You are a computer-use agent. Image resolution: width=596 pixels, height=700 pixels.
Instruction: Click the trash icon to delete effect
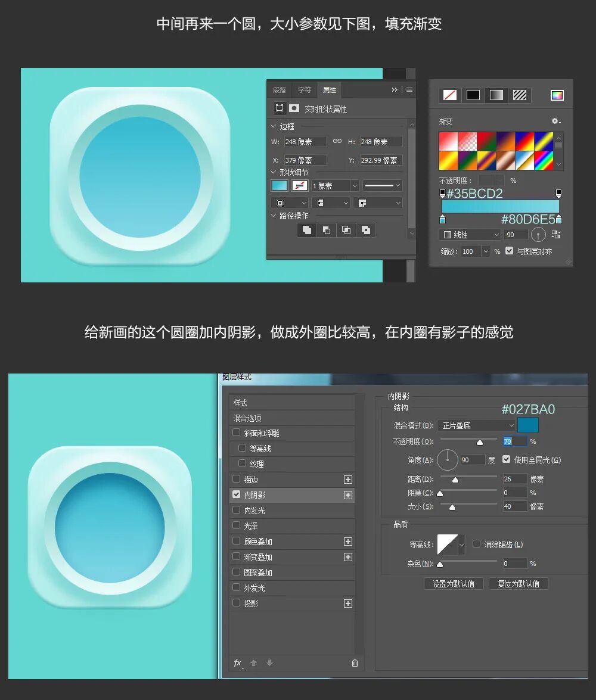(x=355, y=663)
